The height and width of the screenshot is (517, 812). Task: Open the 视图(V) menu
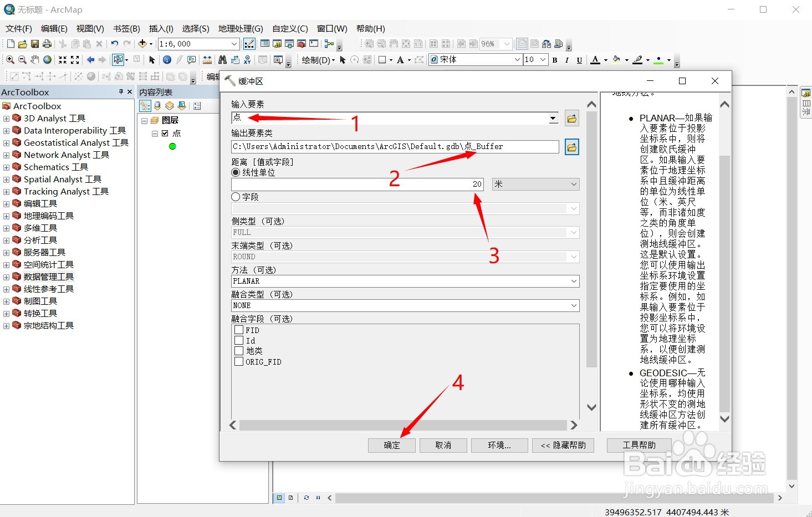pyautogui.click(x=90, y=29)
